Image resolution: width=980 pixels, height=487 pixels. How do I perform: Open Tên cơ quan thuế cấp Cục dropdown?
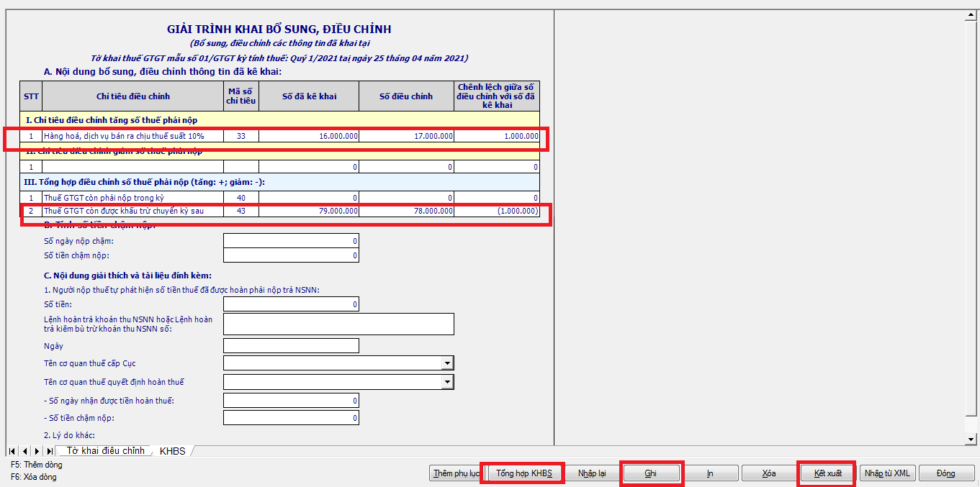click(x=447, y=363)
